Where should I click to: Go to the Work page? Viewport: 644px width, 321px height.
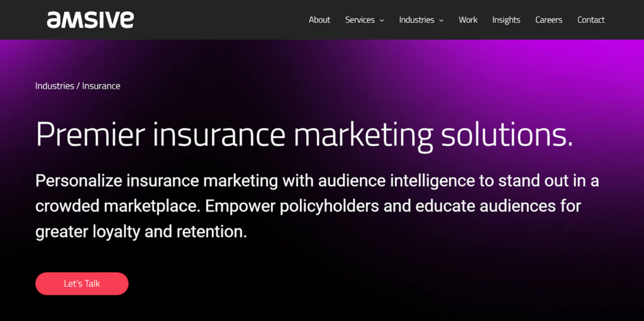pos(468,20)
